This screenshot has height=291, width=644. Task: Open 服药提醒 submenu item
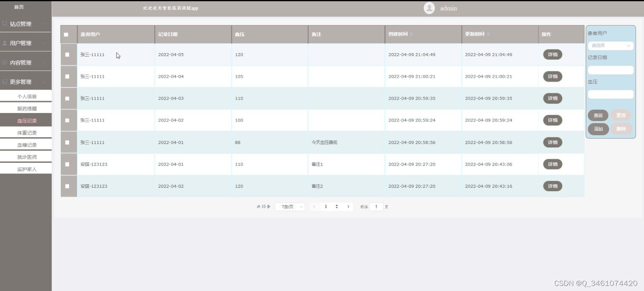[26, 108]
